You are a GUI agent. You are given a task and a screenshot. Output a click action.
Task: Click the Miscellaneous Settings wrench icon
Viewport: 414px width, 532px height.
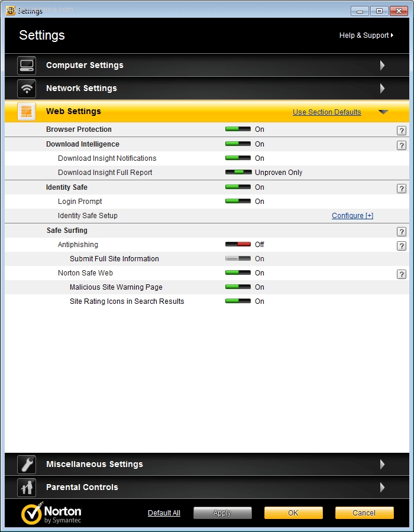(27, 465)
